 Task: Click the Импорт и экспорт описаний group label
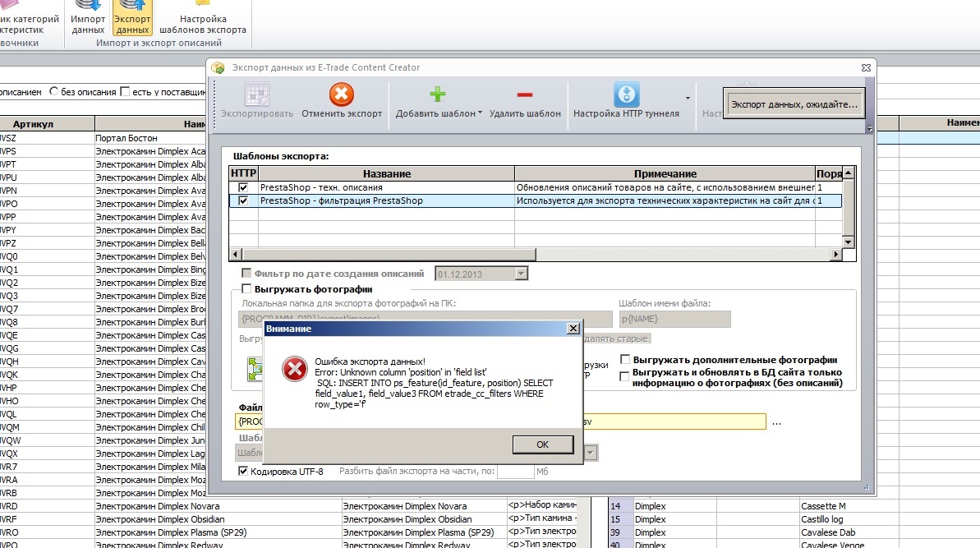pyautogui.click(x=159, y=43)
